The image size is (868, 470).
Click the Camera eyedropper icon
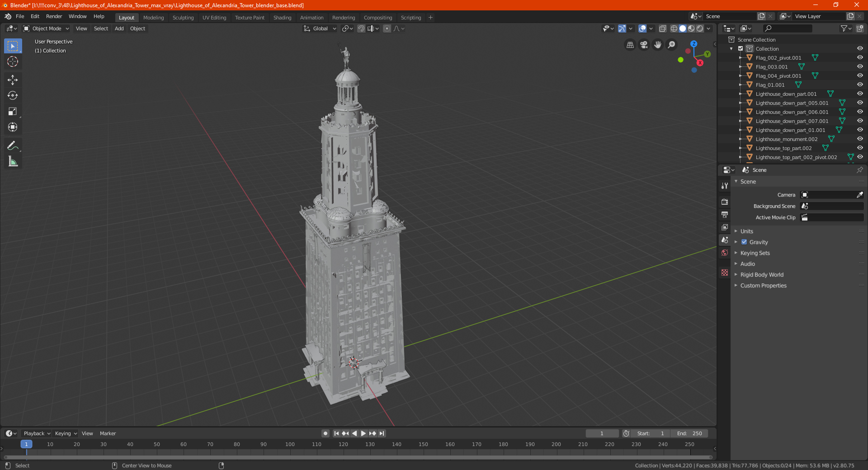pos(859,195)
